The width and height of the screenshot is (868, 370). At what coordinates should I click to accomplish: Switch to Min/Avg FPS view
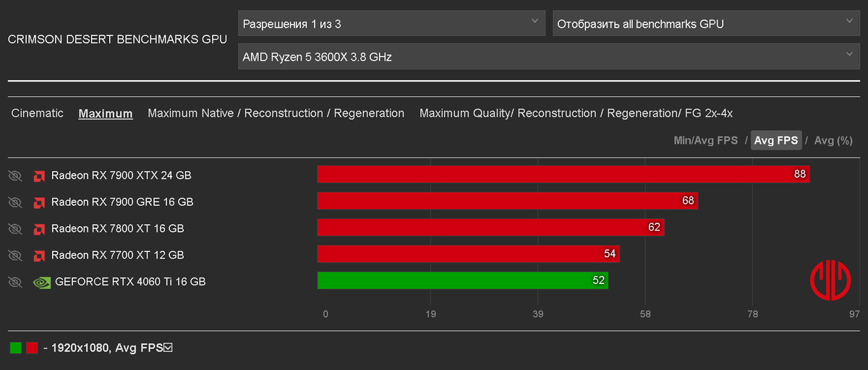[706, 141]
